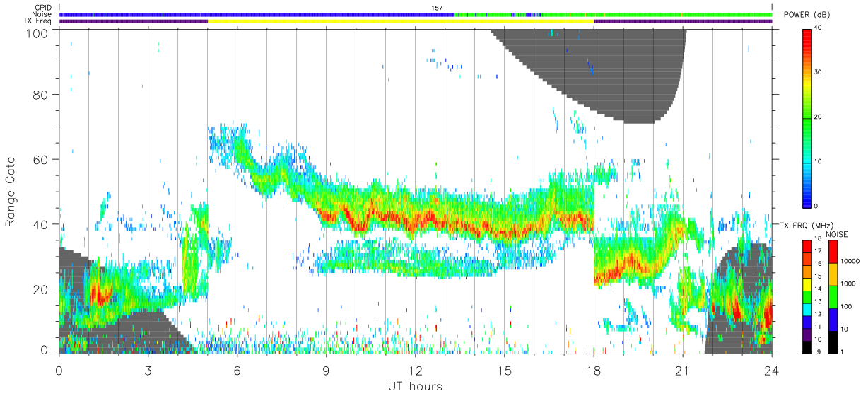Click the NOISE legend title
The image size is (868, 401).
(836, 233)
